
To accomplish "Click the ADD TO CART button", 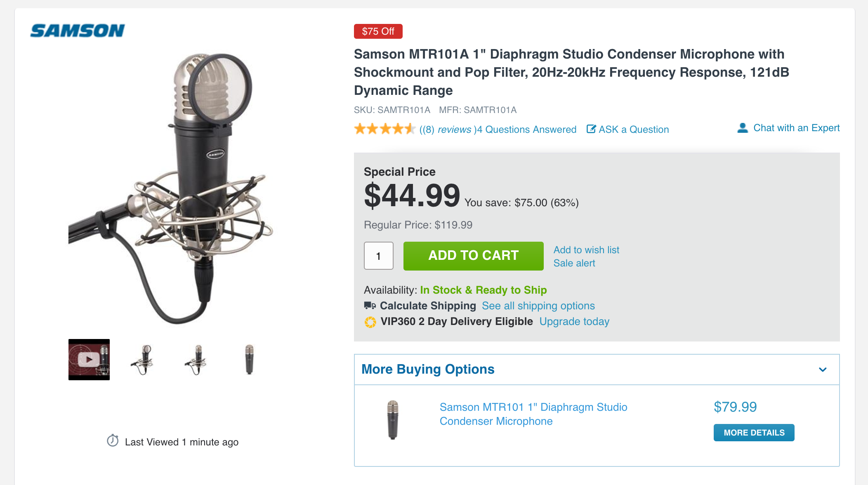I will [x=474, y=256].
